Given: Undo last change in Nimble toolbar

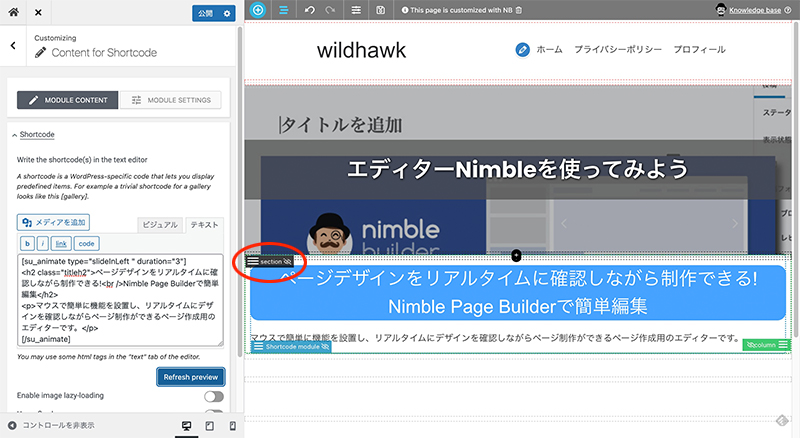Looking at the screenshot, I should pyautogui.click(x=309, y=10).
